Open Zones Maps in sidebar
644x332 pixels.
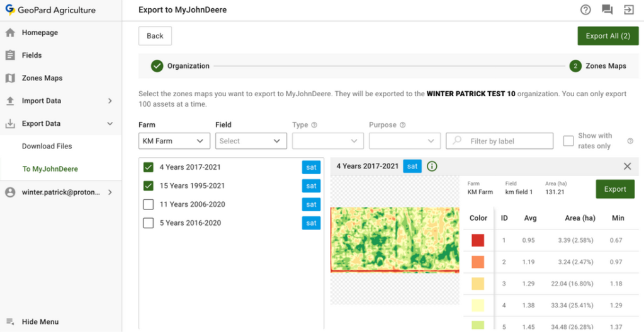tap(42, 78)
